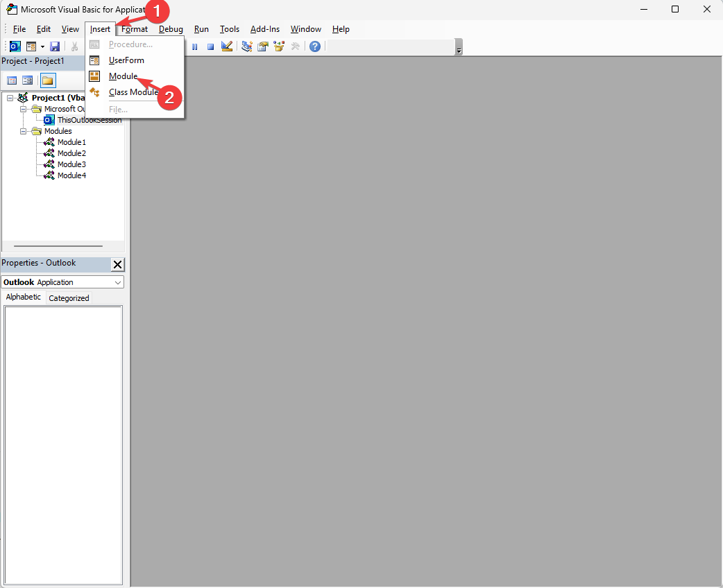Click the Reset (stop) toolbar icon
723x588 pixels.
pyautogui.click(x=210, y=46)
